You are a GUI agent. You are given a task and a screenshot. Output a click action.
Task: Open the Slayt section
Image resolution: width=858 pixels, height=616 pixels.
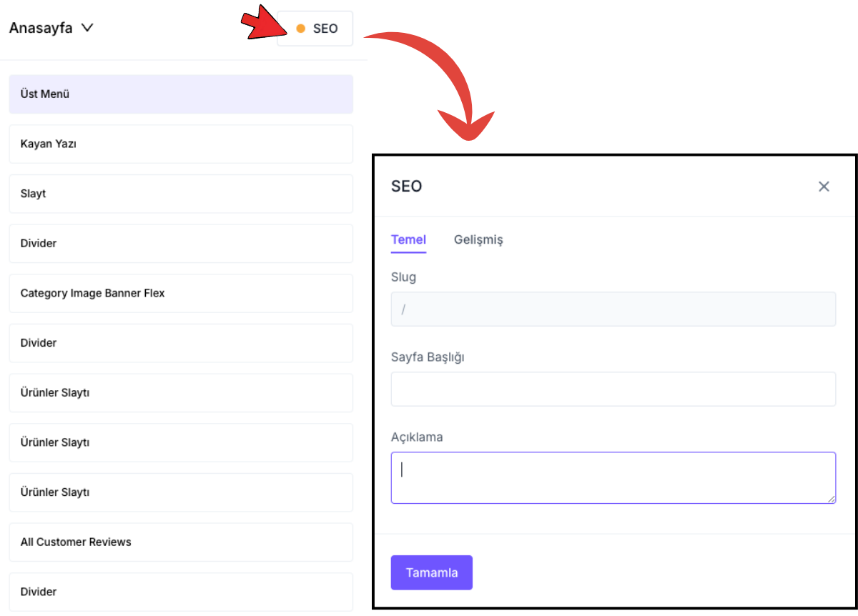click(x=181, y=194)
